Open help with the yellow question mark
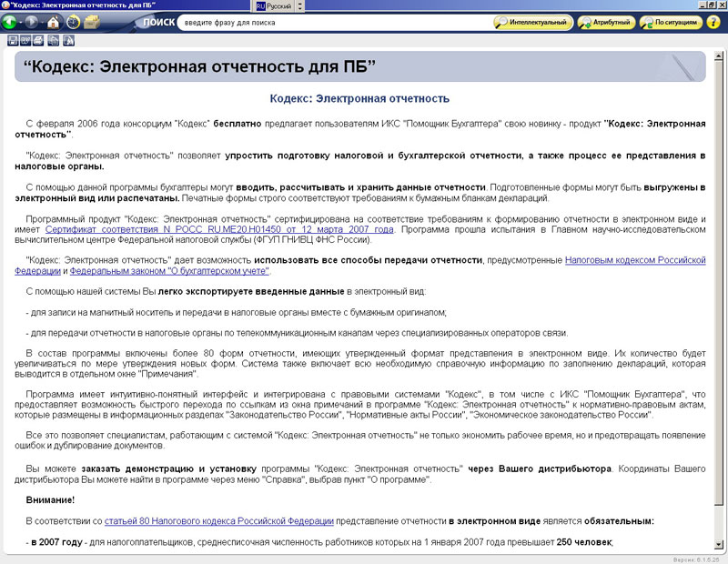The width and height of the screenshot is (728, 564). pyautogui.click(x=714, y=22)
